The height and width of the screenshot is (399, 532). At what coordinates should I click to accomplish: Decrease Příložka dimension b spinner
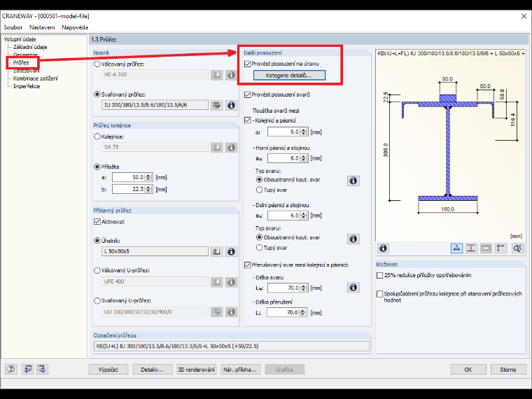148,191
